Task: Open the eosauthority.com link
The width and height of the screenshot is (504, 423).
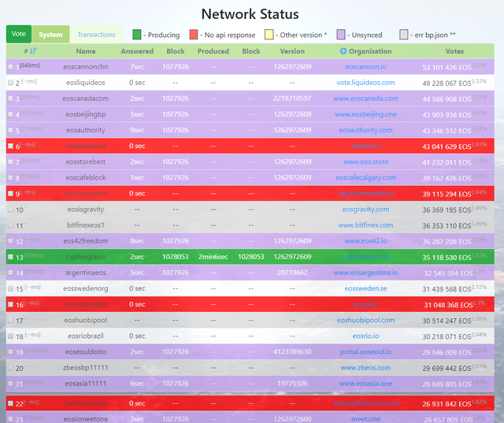Action: [365, 130]
